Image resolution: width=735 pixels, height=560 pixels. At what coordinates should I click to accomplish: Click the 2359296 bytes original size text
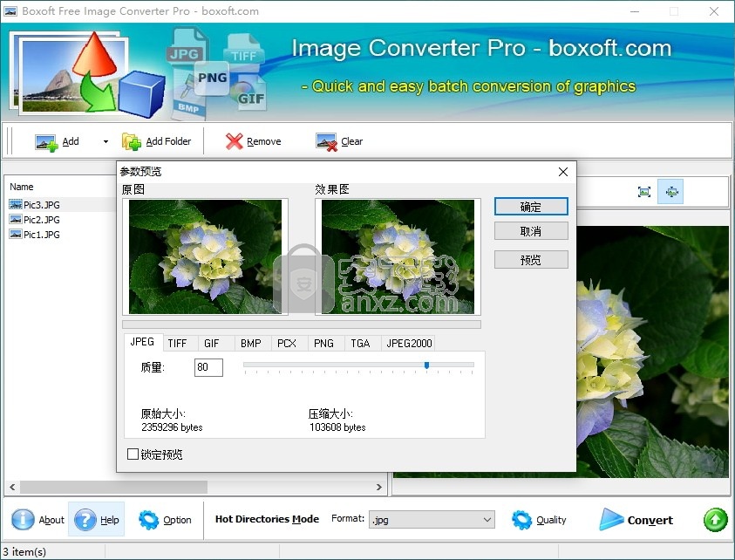(x=172, y=427)
